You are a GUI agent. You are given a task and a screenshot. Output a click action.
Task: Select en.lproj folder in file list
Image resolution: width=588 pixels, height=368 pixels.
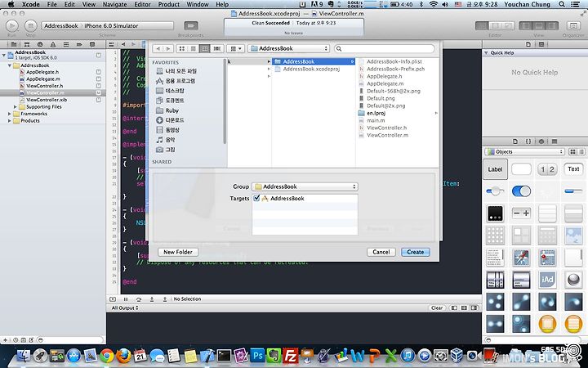(x=376, y=113)
